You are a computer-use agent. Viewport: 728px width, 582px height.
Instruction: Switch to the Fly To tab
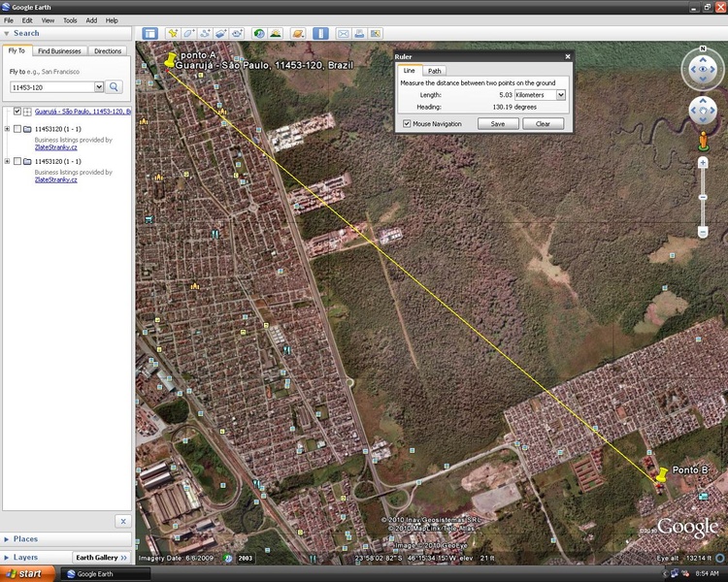tap(17, 50)
